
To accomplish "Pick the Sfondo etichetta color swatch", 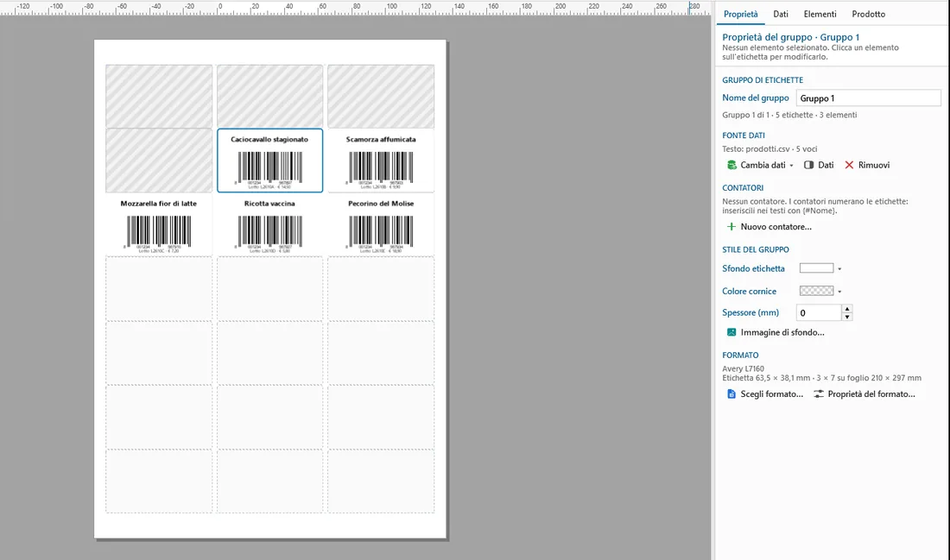I will tap(816, 268).
